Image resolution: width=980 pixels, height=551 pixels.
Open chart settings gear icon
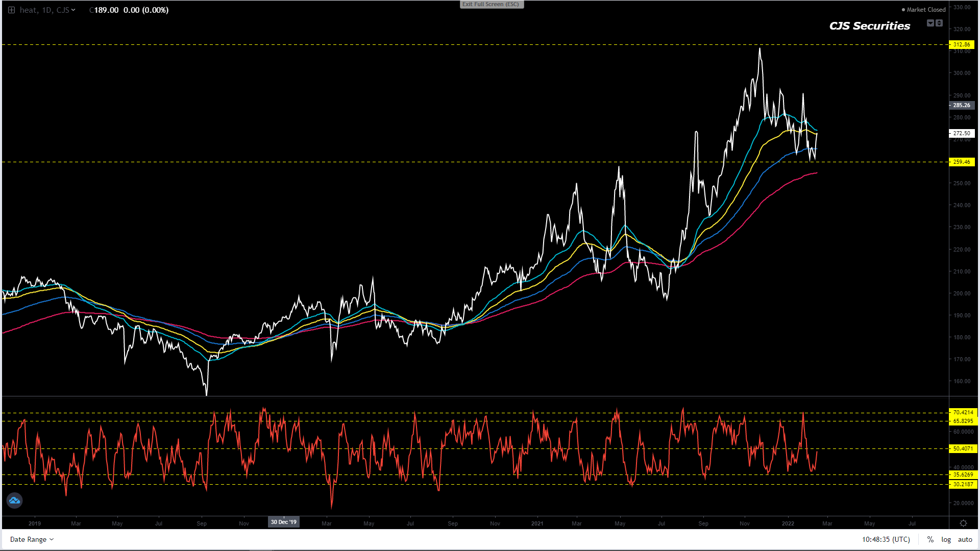pyautogui.click(x=963, y=523)
